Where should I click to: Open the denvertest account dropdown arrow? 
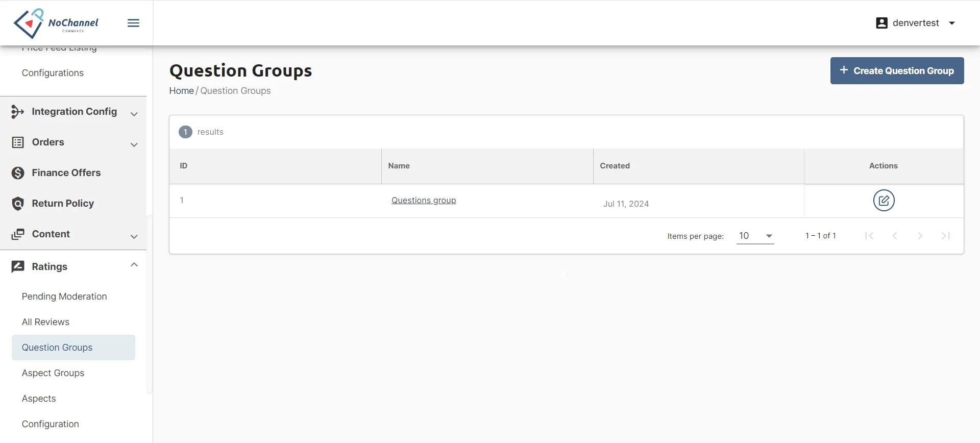[951, 23]
